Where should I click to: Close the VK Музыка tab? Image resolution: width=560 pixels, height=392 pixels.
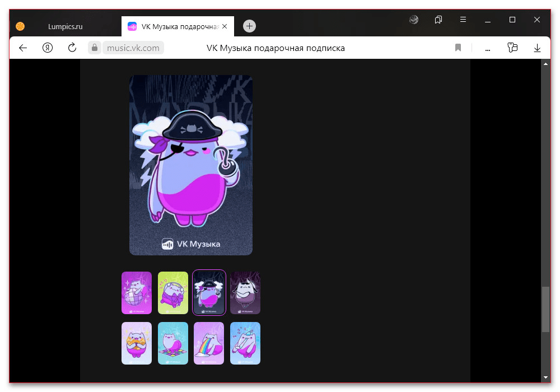point(225,26)
